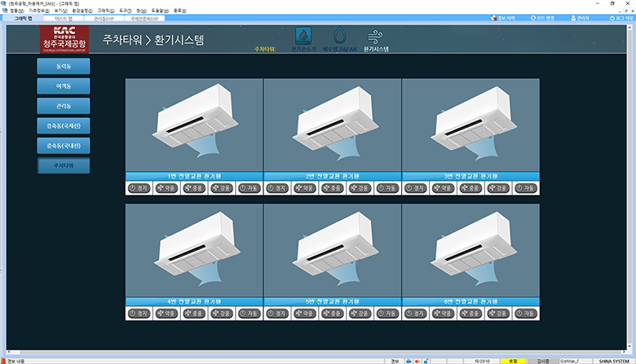
Task: Open the 증축동(국제선) page
Action: pos(64,126)
